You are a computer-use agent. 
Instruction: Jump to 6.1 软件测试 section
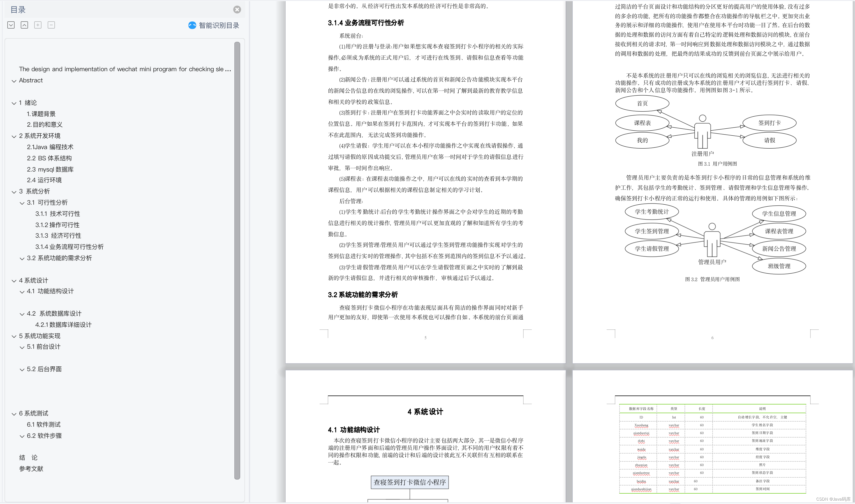[44, 424]
